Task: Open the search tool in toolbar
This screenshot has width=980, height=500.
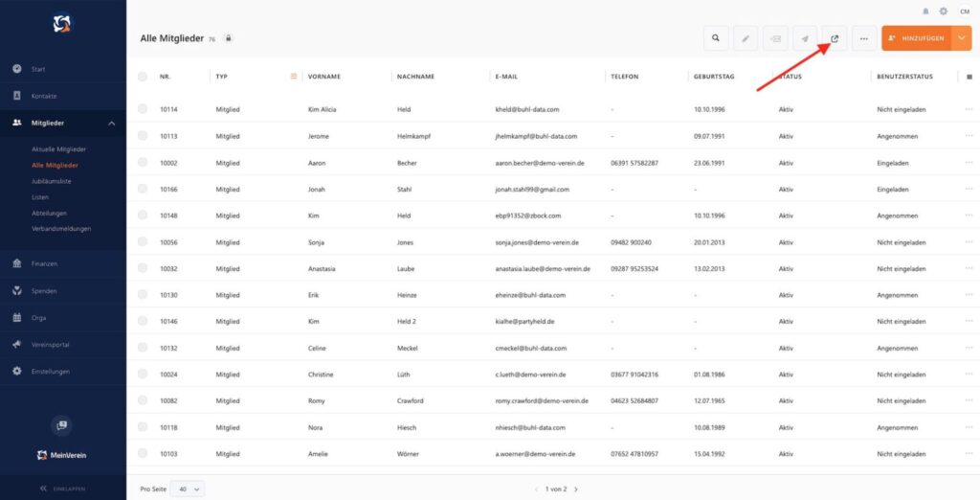Action: [x=716, y=38]
